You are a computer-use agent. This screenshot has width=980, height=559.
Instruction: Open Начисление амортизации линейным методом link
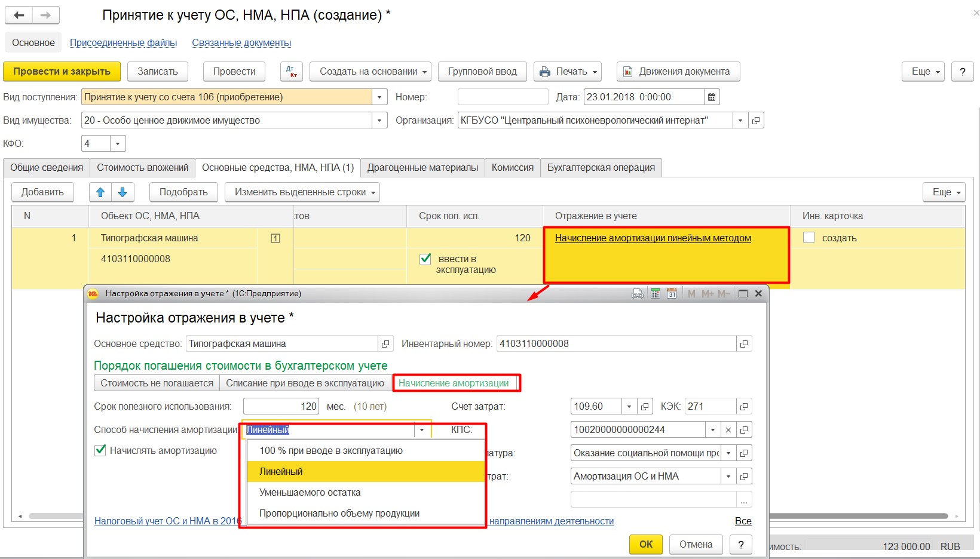click(x=653, y=238)
